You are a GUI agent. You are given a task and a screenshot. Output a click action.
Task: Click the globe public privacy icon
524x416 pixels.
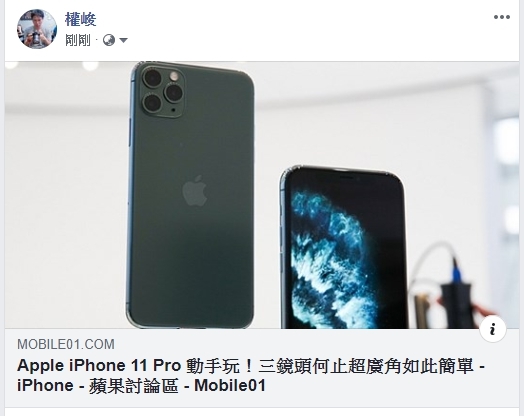pyautogui.click(x=109, y=40)
